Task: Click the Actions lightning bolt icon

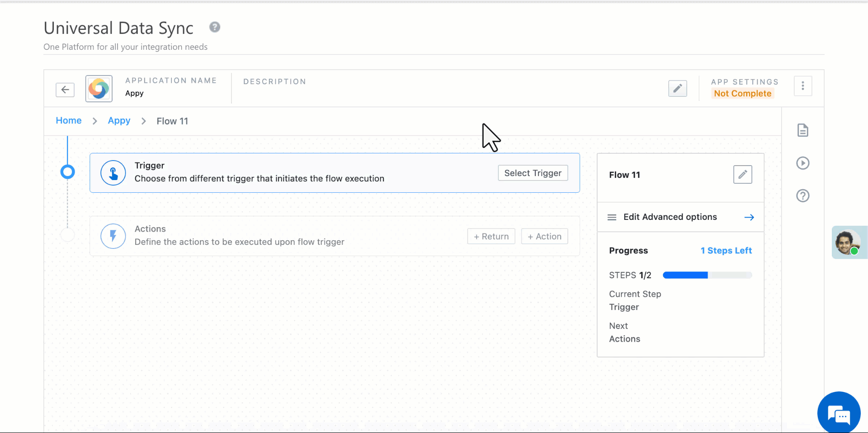Action: point(113,236)
